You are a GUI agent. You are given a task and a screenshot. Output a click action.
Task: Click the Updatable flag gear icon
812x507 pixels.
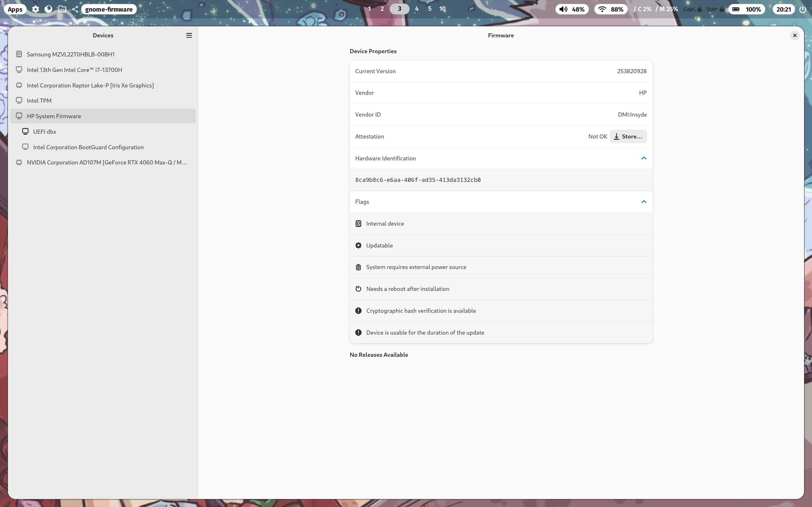tap(358, 246)
